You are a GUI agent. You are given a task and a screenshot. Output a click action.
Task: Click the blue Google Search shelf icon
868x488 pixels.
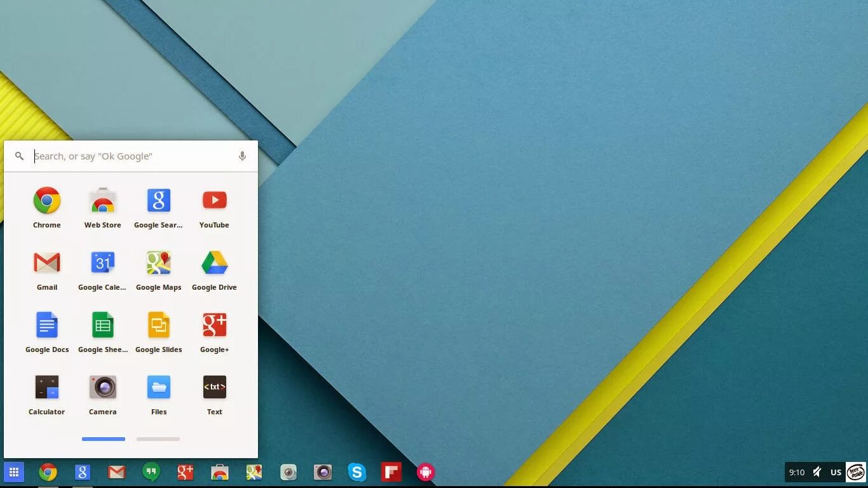click(83, 472)
